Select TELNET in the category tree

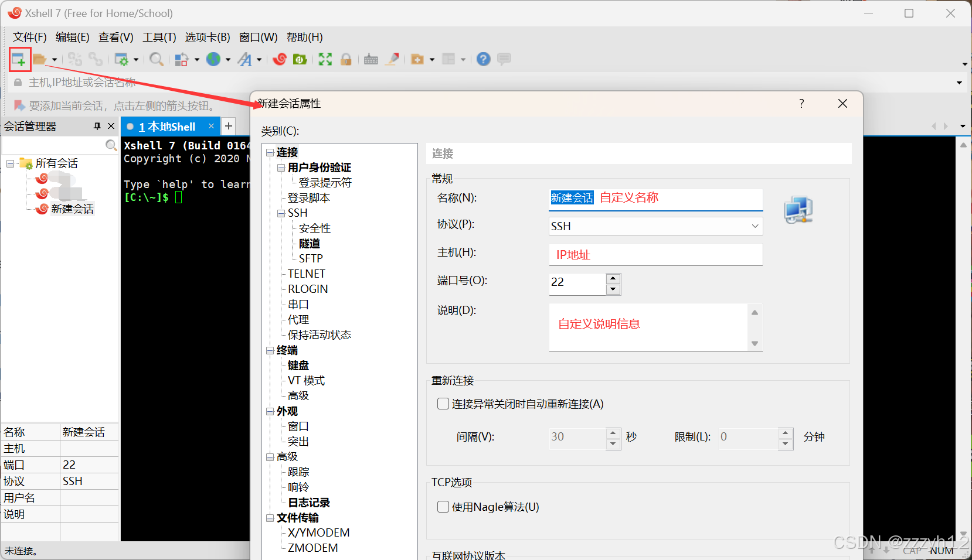tap(306, 274)
